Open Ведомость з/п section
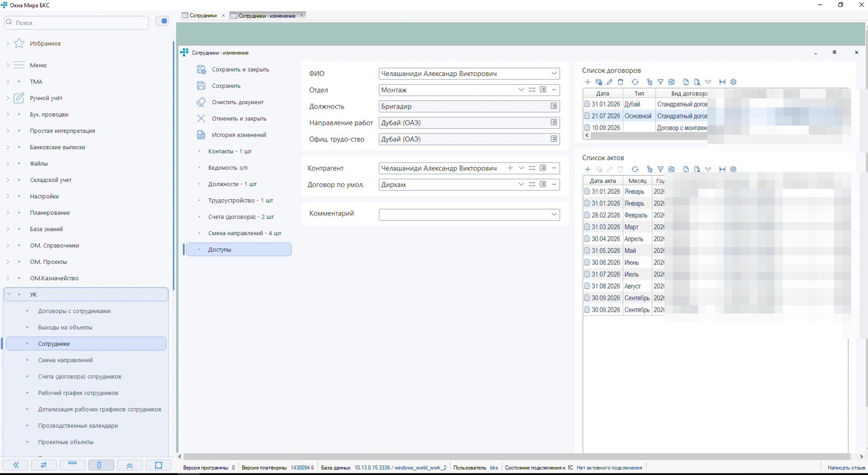The height and width of the screenshot is (475, 868). 228,168
